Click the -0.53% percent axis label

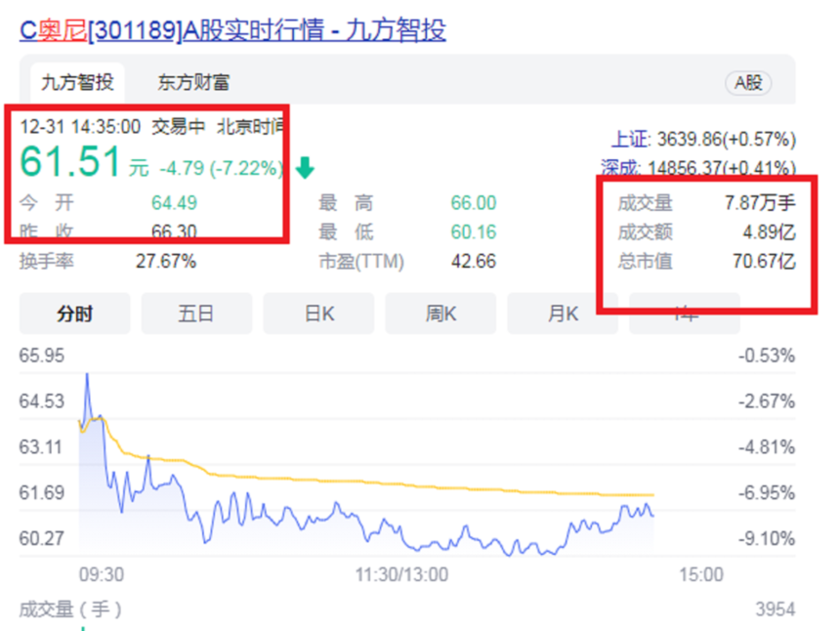[767, 356]
